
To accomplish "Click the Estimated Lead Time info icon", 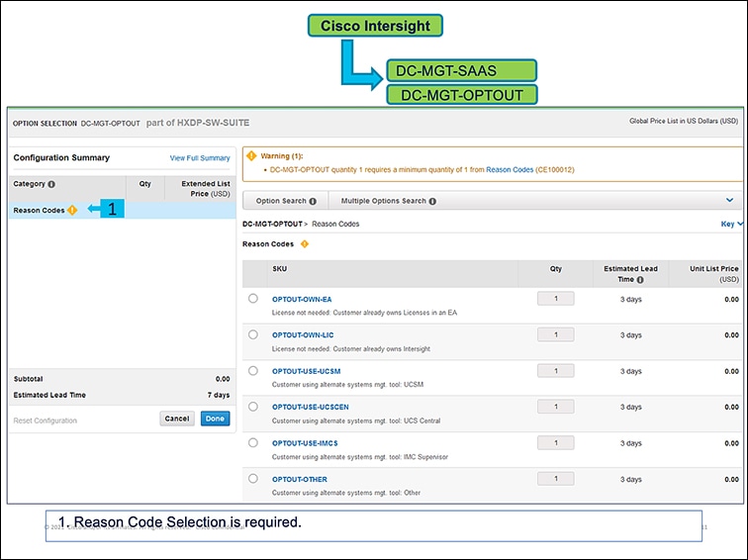I will point(640,280).
